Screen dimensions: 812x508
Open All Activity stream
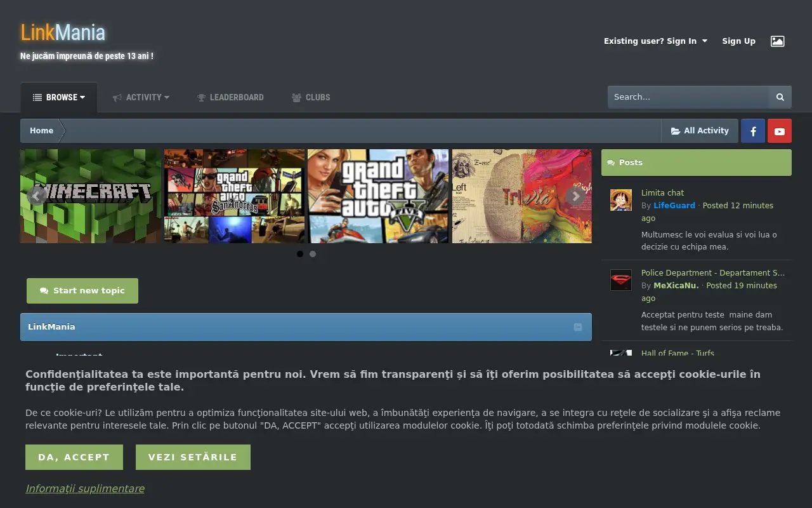pos(700,131)
